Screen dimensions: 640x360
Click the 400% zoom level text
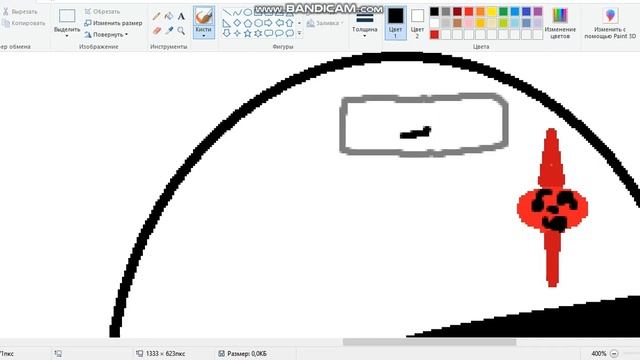pyautogui.click(x=599, y=353)
